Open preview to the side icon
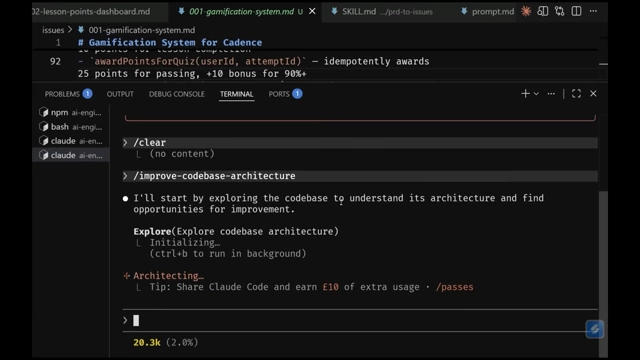The image size is (640, 360). click(x=543, y=11)
